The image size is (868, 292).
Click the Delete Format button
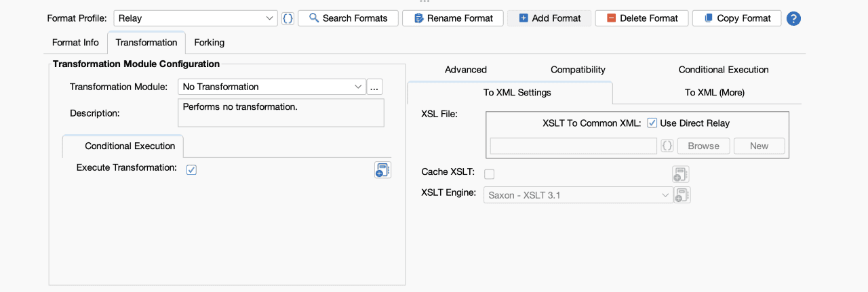pos(642,18)
